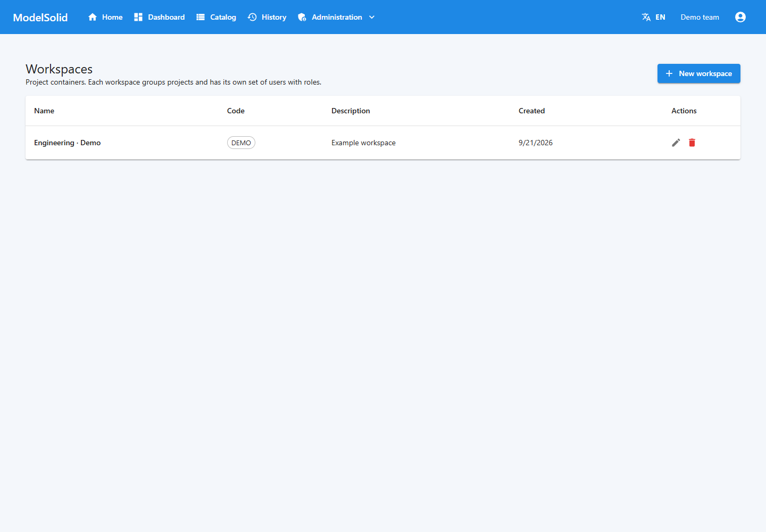Click the Code column header
Viewport: 766px width, 532px height.
click(x=236, y=111)
